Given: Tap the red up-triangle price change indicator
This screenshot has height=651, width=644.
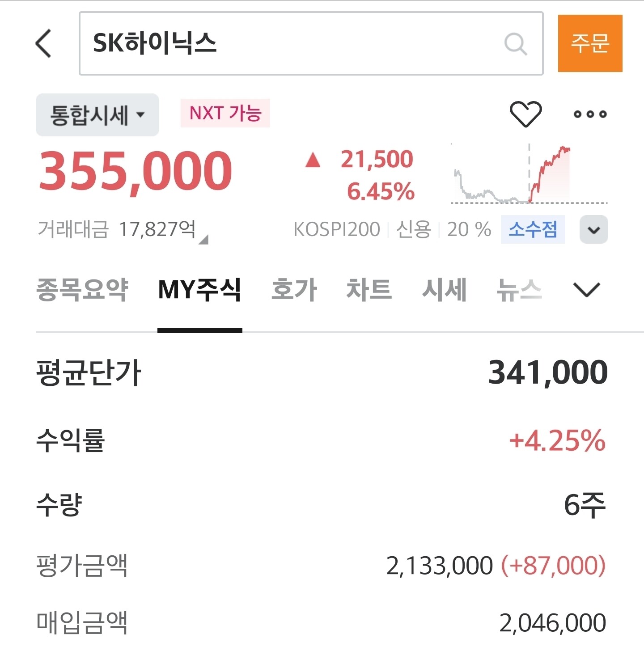Looking at the screenshot, I should (x=313, y=160).
